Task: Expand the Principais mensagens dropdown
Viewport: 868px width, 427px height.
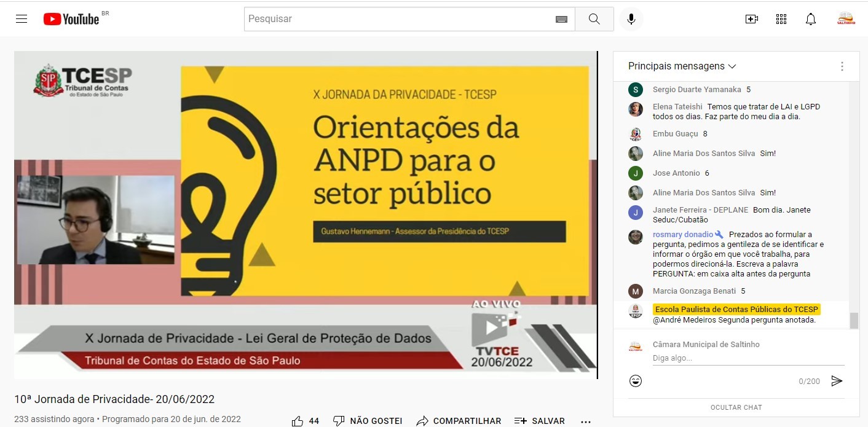Action: click(x=682, y=66)
